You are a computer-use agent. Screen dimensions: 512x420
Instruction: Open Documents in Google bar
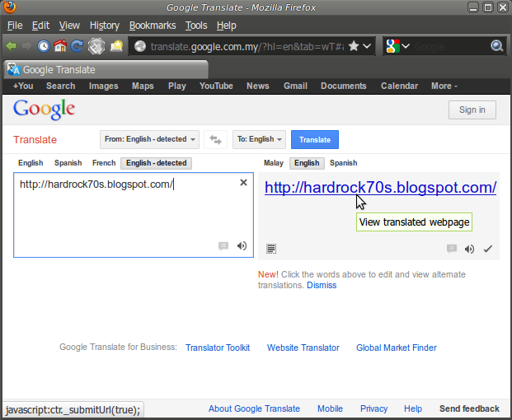344,86
